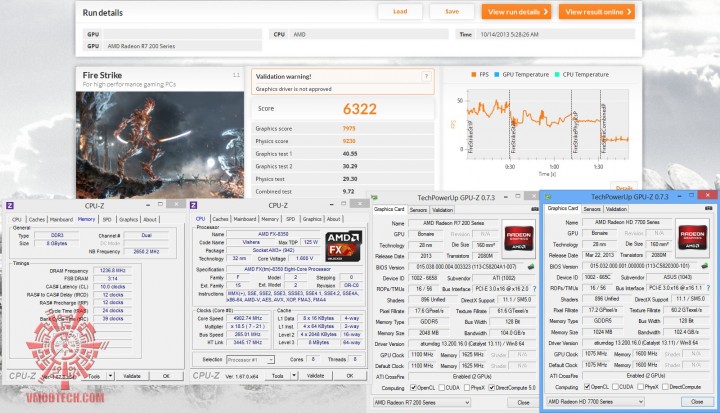Open Validation tab in HD 7700 GPU-Z
The height and width of the screenshot is (413, 720).
[616, 209]
